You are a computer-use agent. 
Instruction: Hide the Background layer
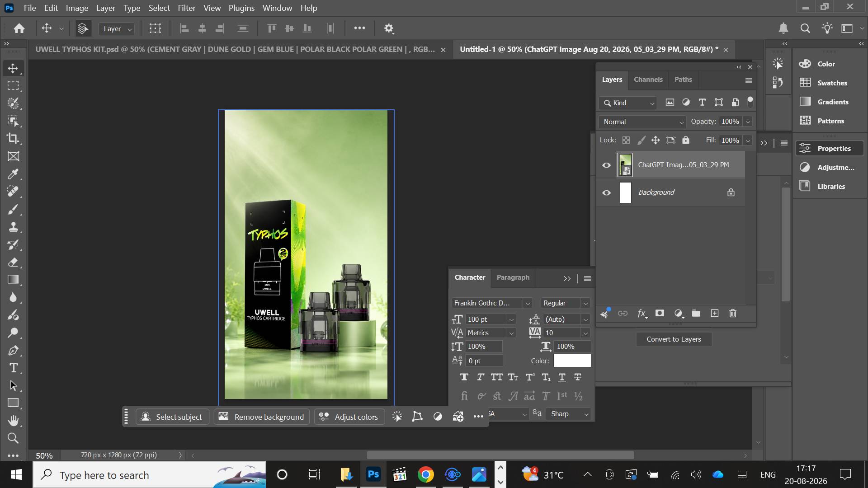click(x=606, y=192)
